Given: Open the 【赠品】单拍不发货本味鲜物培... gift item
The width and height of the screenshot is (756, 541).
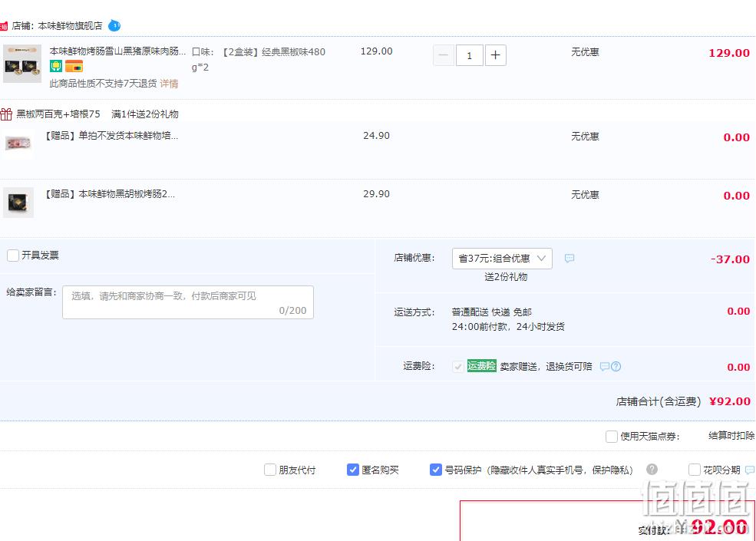Looking at the screenshot, I should pyautogui.click(x=111, y=136).
